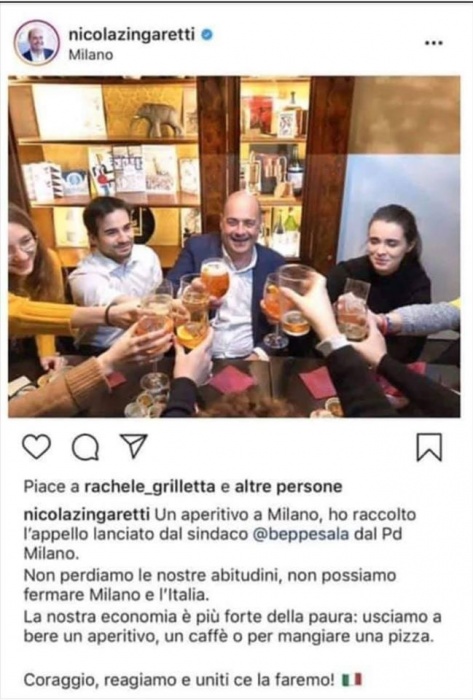Viewport: 473px width, 700px height.
Task: Click the elephant figurine on shelf
Action: (158, 120)
